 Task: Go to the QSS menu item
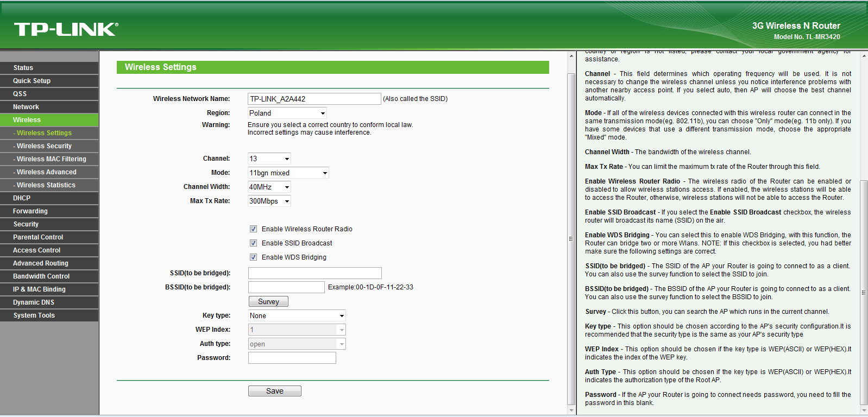coord(49,94)
